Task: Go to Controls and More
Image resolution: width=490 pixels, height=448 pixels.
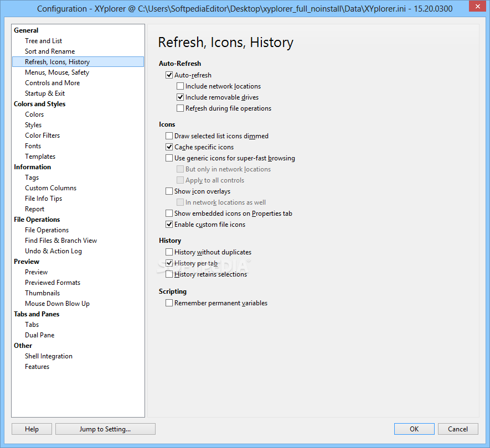Action: point(53,83)
